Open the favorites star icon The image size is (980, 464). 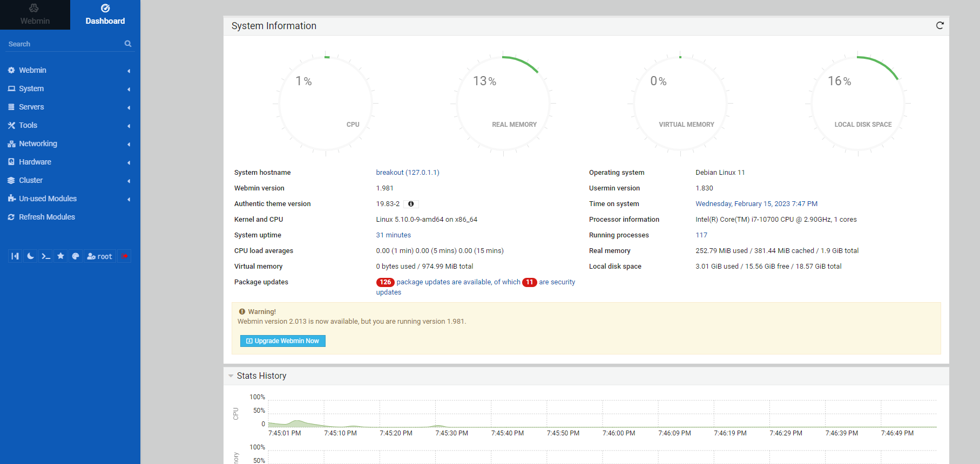60,256
